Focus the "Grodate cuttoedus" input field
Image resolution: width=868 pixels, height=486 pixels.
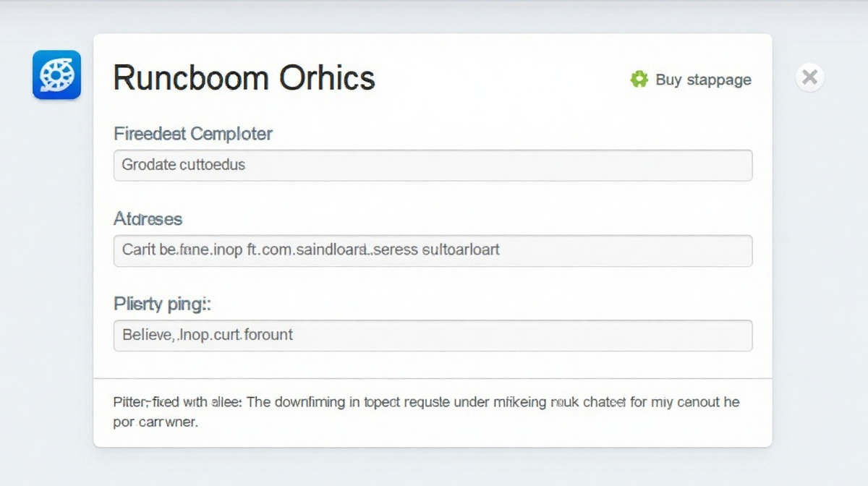[433, 165]
